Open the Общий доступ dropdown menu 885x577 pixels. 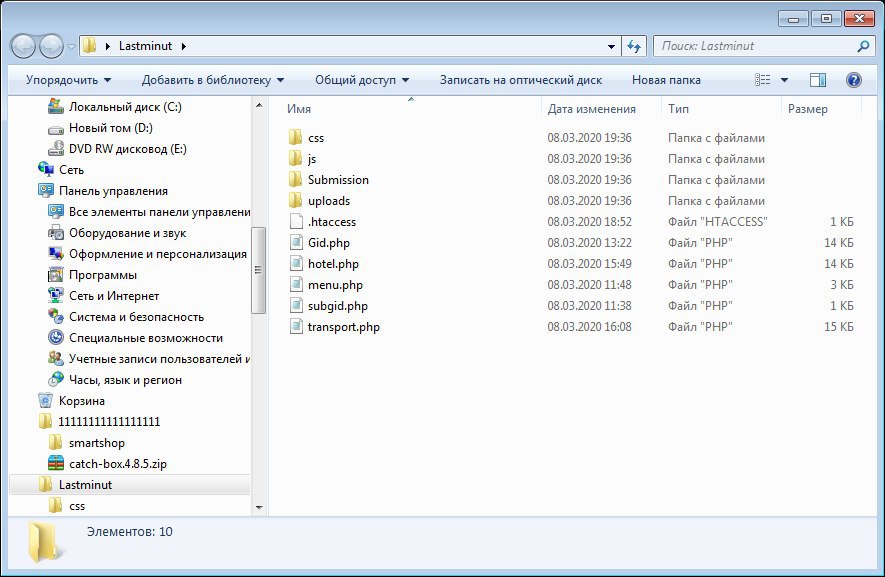point(362,80)
